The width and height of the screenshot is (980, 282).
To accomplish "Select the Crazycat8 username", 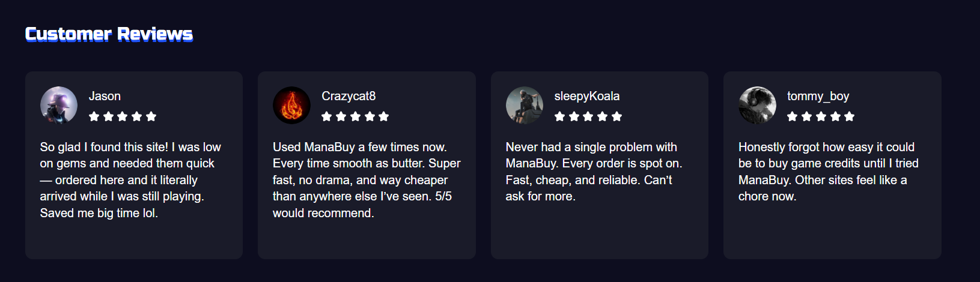I will [348, 96].
